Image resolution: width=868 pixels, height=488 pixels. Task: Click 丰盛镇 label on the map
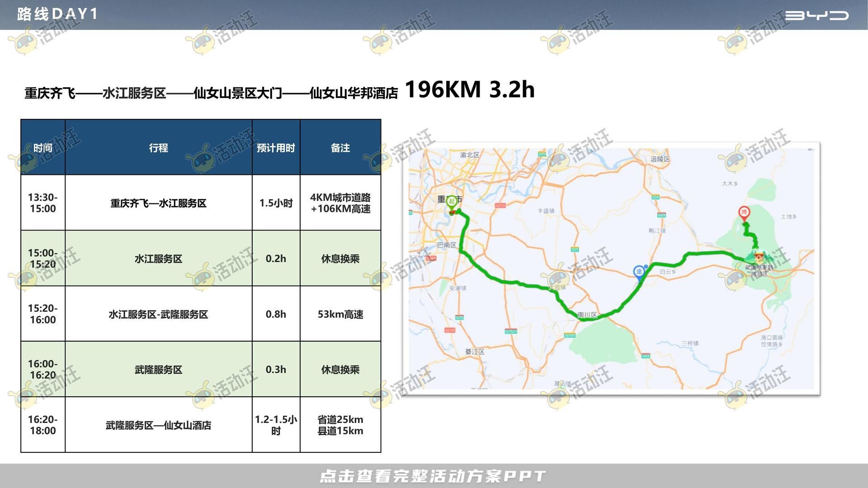pyautogui.click(x=546, y=211)
